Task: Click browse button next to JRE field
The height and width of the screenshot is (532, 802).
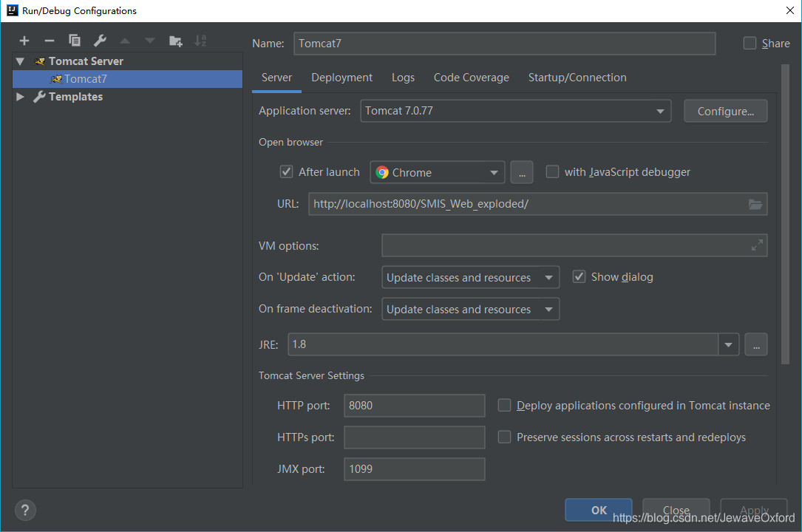Action: click(x=756, y=345)
